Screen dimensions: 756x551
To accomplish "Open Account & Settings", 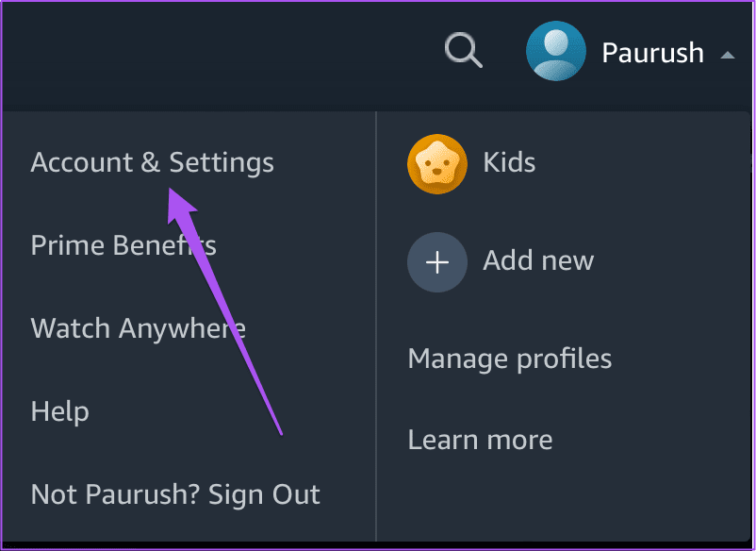I will point(152,162).
